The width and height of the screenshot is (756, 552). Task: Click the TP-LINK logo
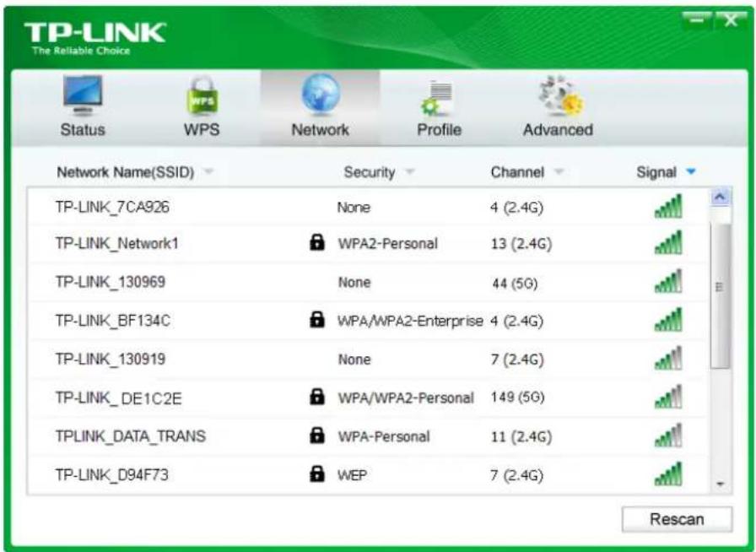(95, 38)
